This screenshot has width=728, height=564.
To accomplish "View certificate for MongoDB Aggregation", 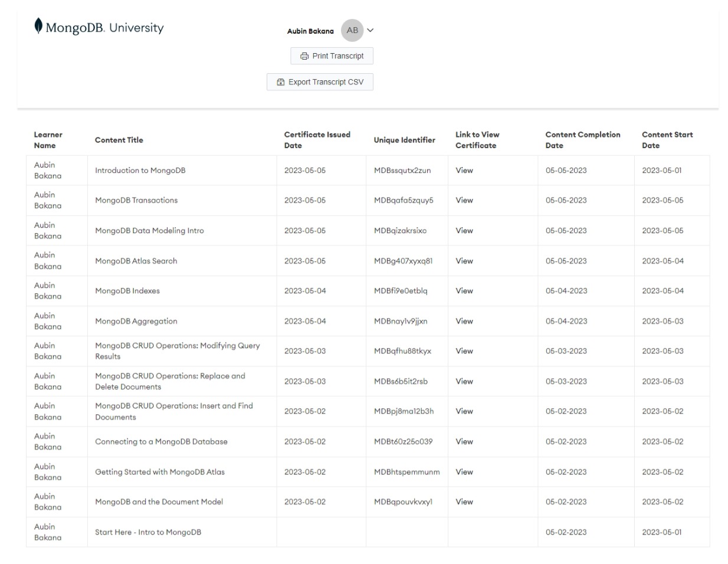I will point(464,322).
